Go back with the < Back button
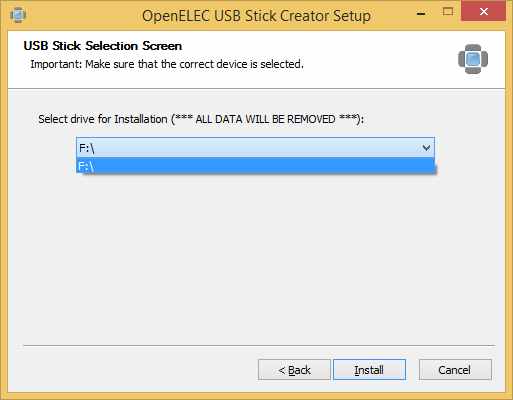The width and height of the screenshot is (513, 400). (294, 370)
